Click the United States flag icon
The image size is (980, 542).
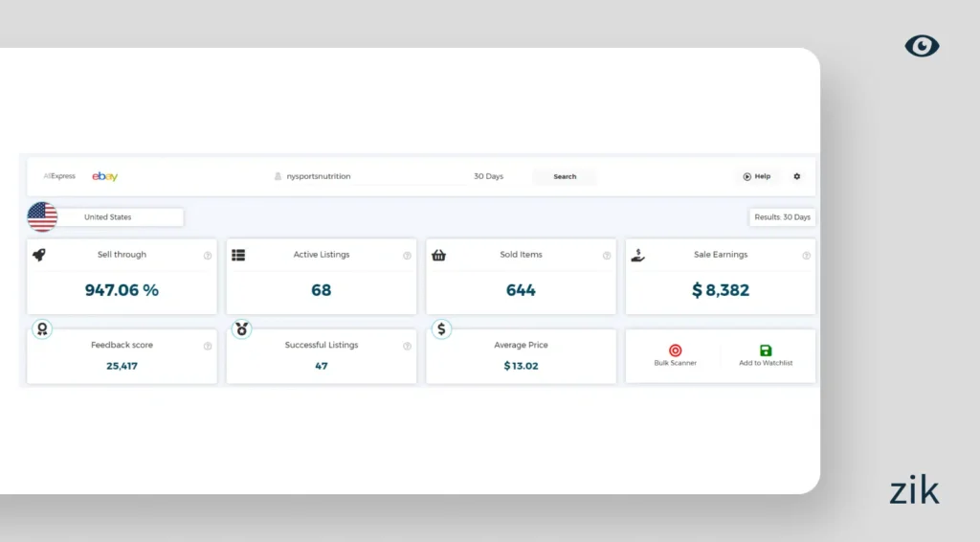[42, 217]
